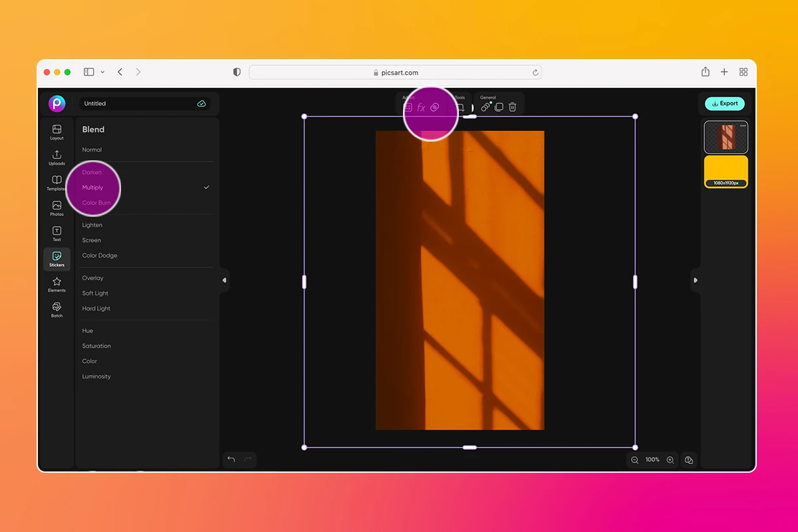Screen dimensions: 798x532
Task: Collapse the Blend panel with the left arrow
Action: (225, 281)
